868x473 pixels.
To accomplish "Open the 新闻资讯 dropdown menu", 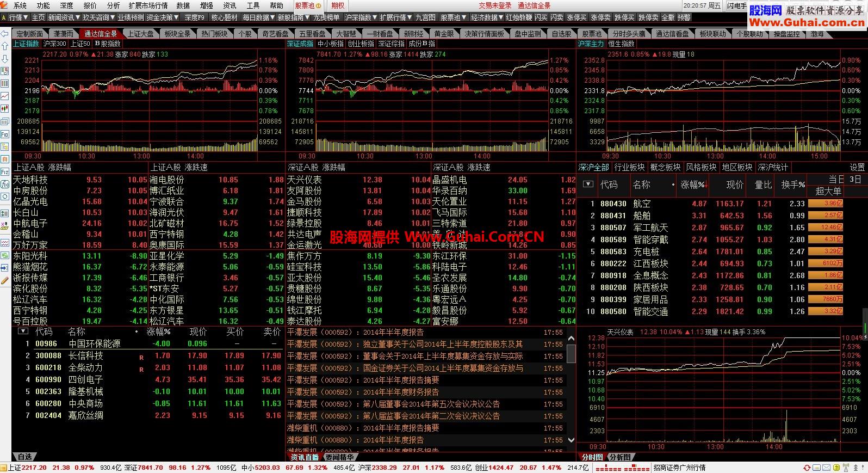I will click(x=64, y=17).
